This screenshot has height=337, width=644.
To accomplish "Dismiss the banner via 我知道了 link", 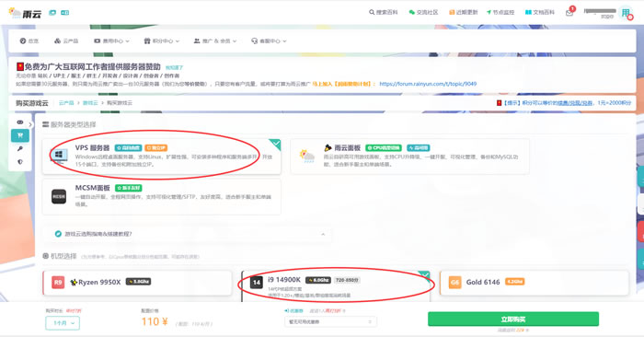I will (174, 67).
